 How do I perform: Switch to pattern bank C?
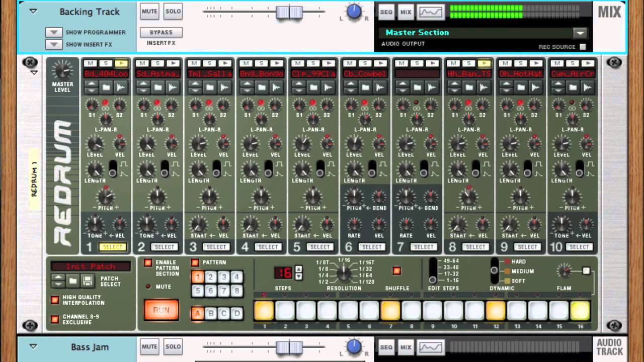pos(223,313)
